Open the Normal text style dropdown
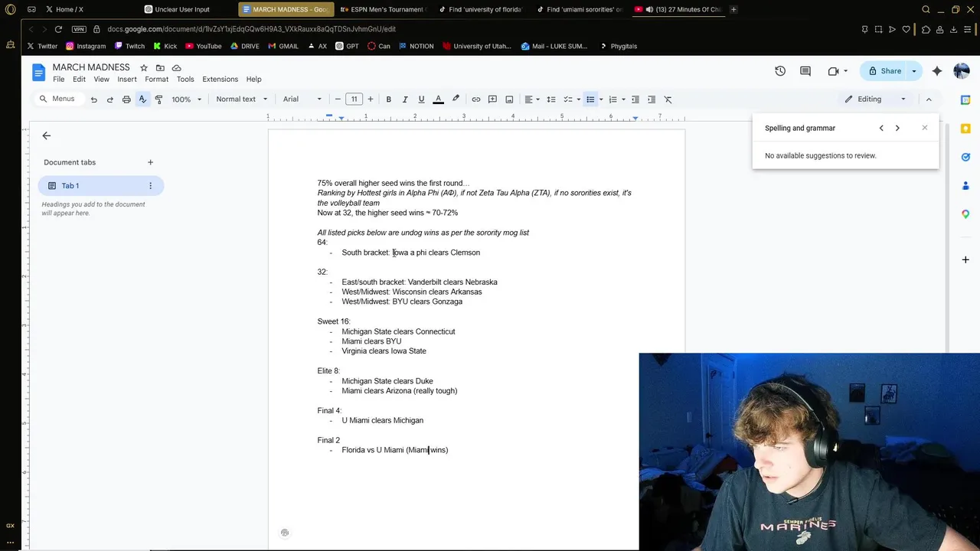 coord(242,99)
